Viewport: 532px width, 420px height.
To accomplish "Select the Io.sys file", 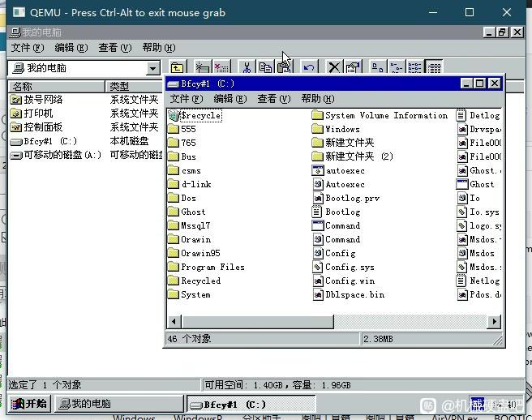I will point(478,212).
